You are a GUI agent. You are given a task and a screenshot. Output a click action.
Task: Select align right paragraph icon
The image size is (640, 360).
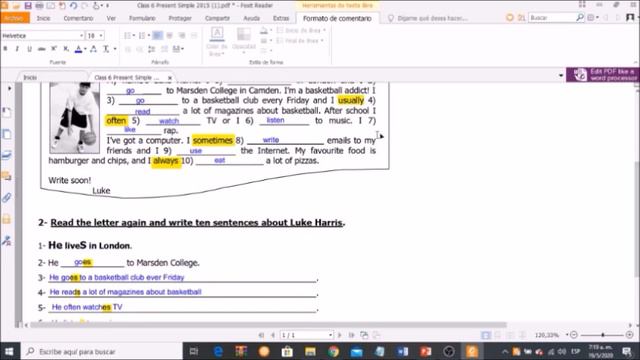click(182, 36)
